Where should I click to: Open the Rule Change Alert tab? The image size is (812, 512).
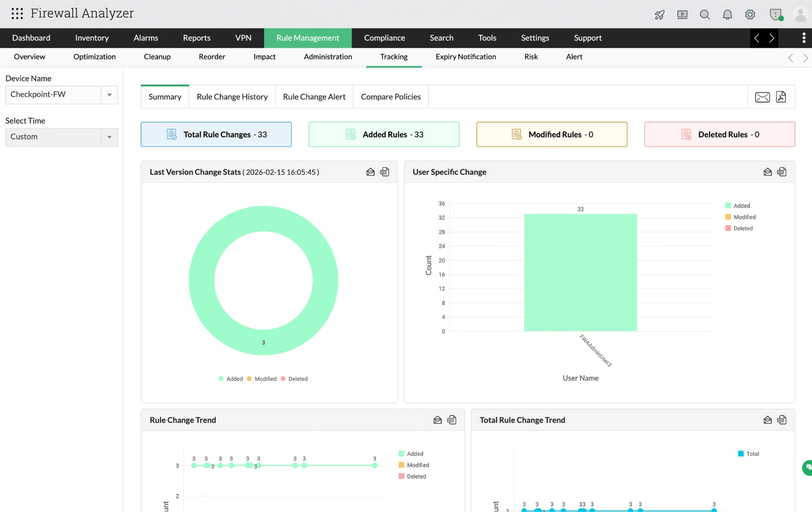[314, 97]
